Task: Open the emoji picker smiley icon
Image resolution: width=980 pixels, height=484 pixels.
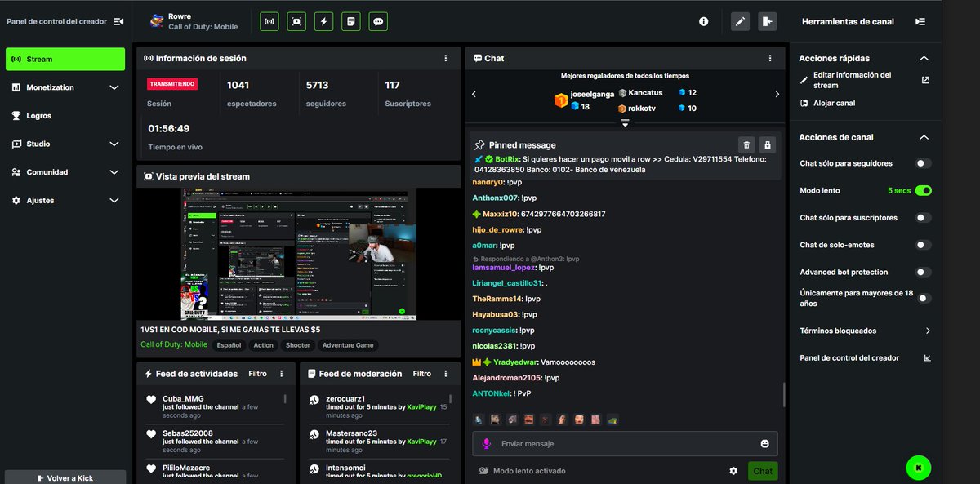Action: point(765,444)
